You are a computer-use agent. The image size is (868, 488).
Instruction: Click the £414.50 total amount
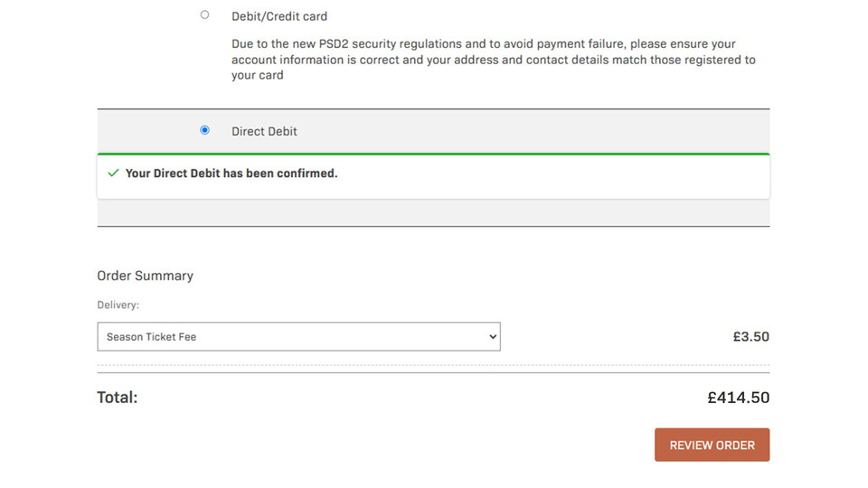[x=738, y=397]
